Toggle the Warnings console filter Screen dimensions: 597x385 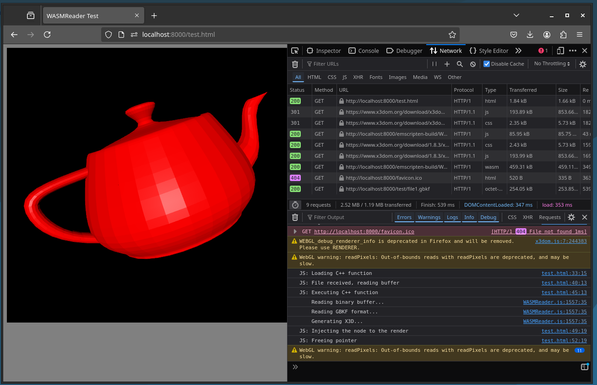pyautogui.click(x=429, y=217)
